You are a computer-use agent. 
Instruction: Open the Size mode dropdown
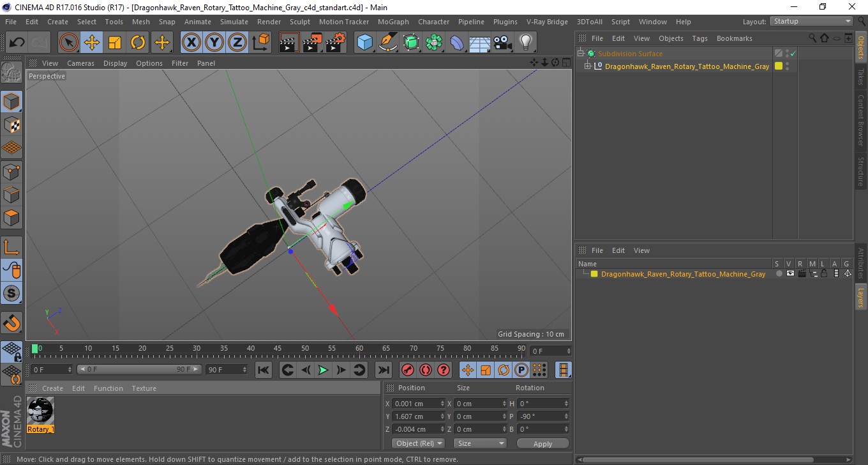click(x=480, y=443)
